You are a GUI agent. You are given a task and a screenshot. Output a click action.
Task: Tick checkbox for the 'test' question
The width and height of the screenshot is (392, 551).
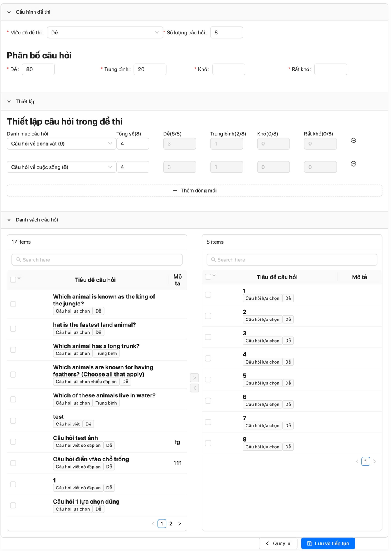pyautogui.click(x=13, y=421)
